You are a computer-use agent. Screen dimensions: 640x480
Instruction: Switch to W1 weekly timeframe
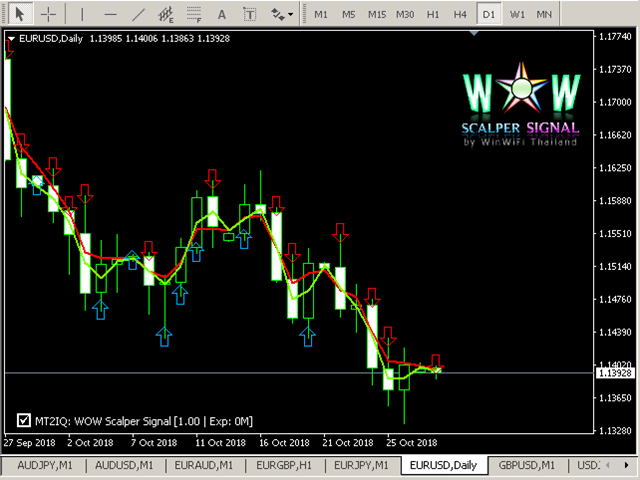[x=517, y=14]
